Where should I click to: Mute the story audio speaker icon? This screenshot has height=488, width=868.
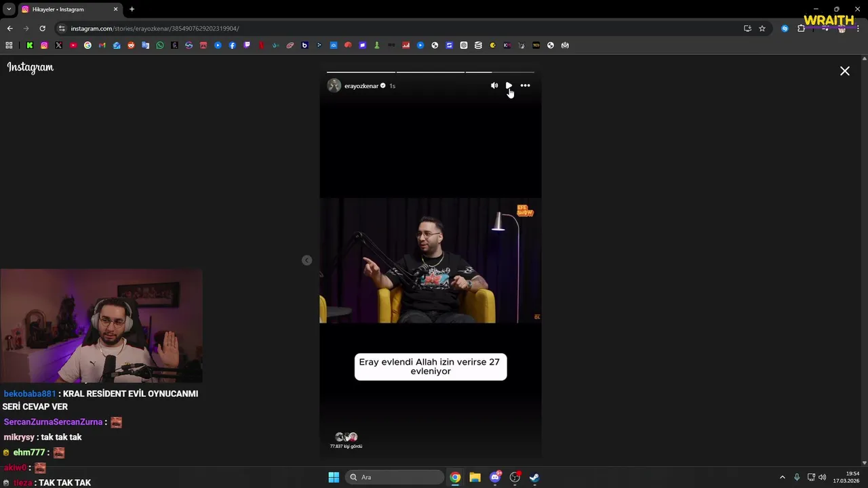494,85
